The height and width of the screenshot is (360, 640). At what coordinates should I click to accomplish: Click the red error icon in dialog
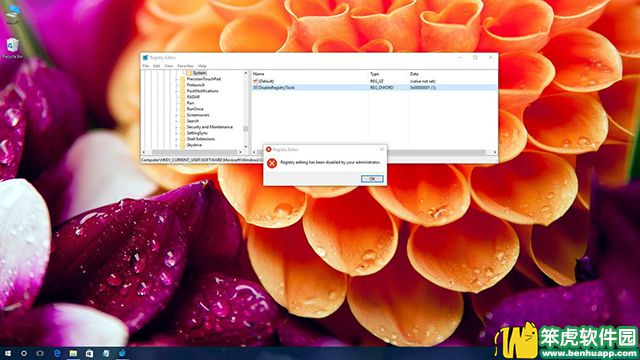tap(272, 163)
